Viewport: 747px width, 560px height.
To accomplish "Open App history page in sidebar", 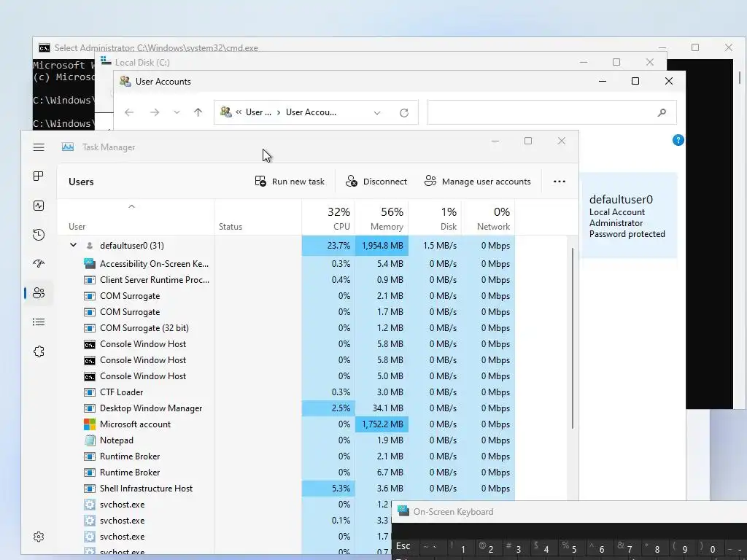I will pyautogui.click(x=39, y=235).
